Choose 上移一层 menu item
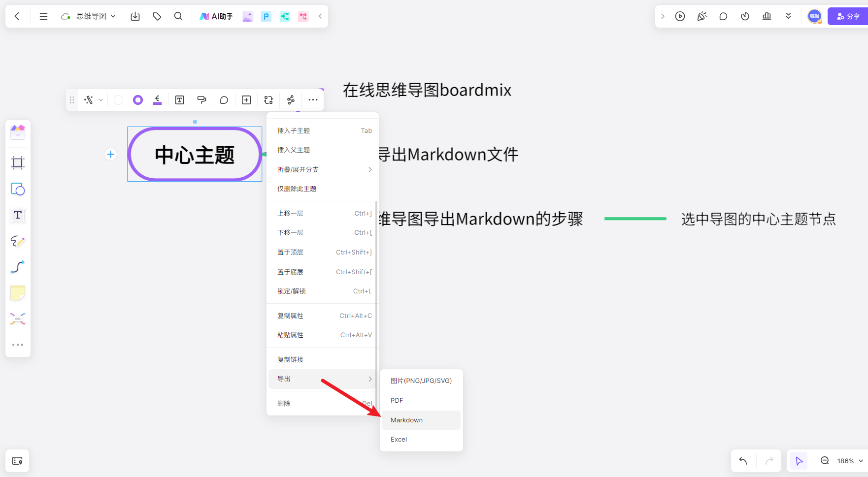Screen dimensions: 868x477 pos(323,213)
